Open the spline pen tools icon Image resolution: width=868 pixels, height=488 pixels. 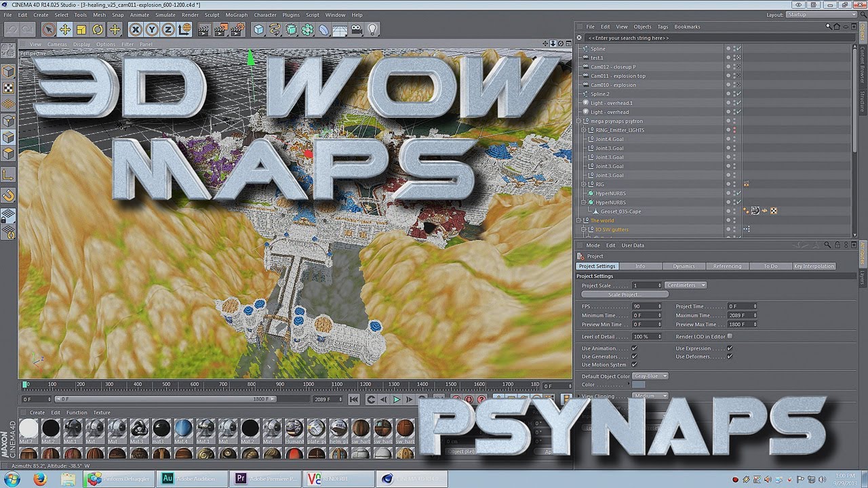275,29
